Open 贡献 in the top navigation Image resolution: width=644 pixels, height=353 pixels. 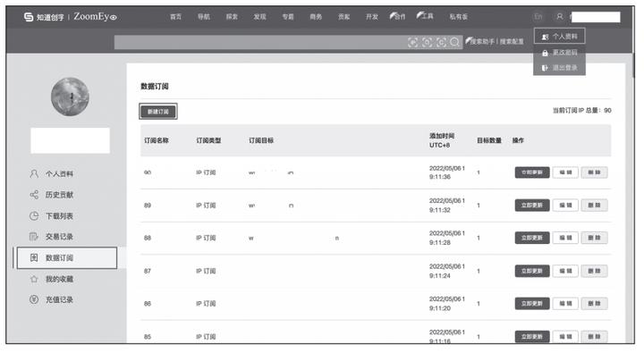(x=344, y=17)
